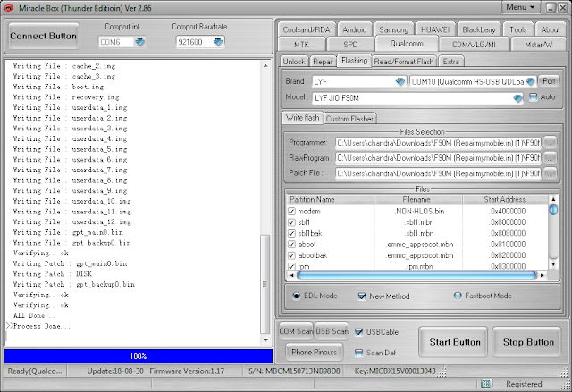The width and height of the screenshot is (572, 392).
Task: Browse for Programmer file
Action: coord(551,143)
